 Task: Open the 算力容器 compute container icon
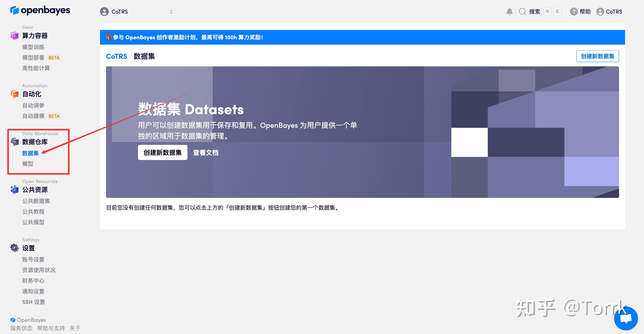[14, 36]
